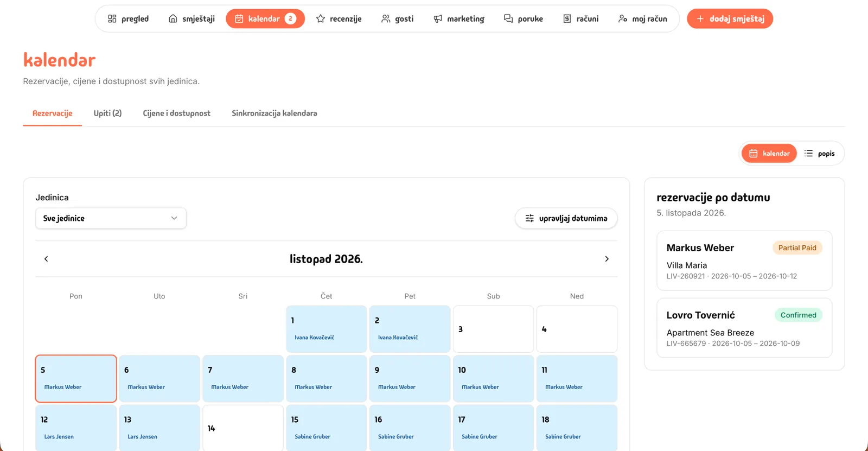Go to next month with right chevron
Image resolution: width=868 pixels, height=451 pixels.
pyautogui.click(x=607, y=259)
